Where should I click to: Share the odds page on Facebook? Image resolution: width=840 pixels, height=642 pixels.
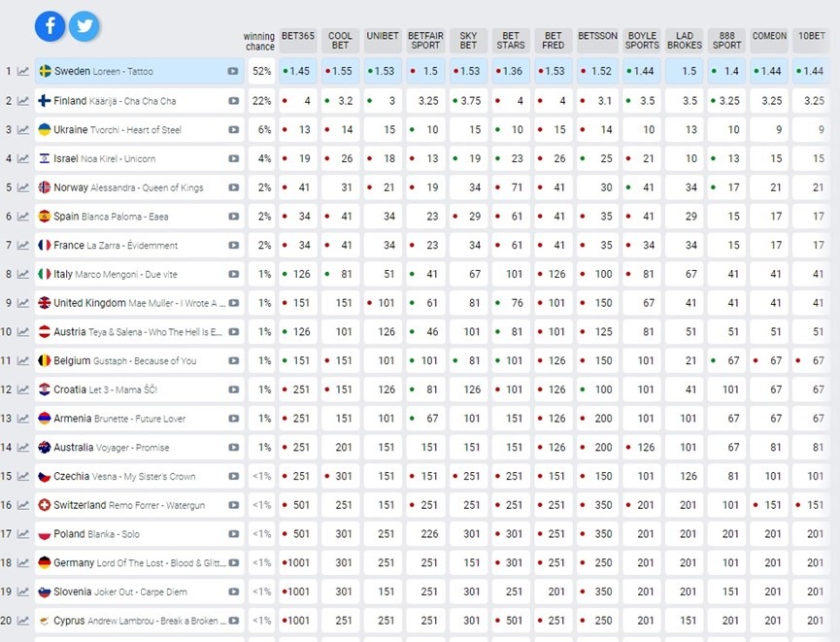[x=50, y=25]
